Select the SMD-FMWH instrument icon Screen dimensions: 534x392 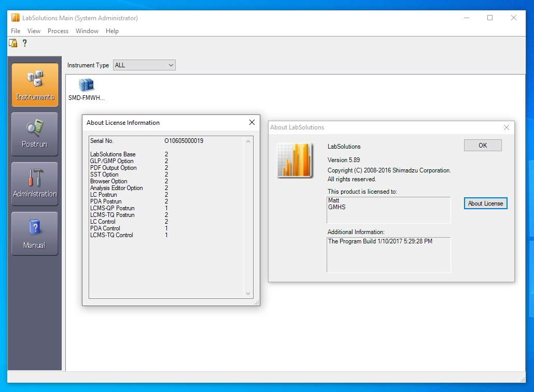click(x=87, y=85)
